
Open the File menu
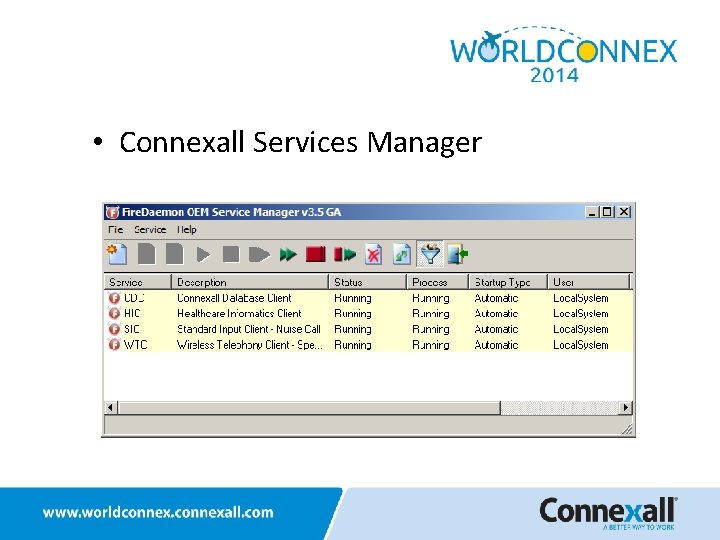click(116, 230)
